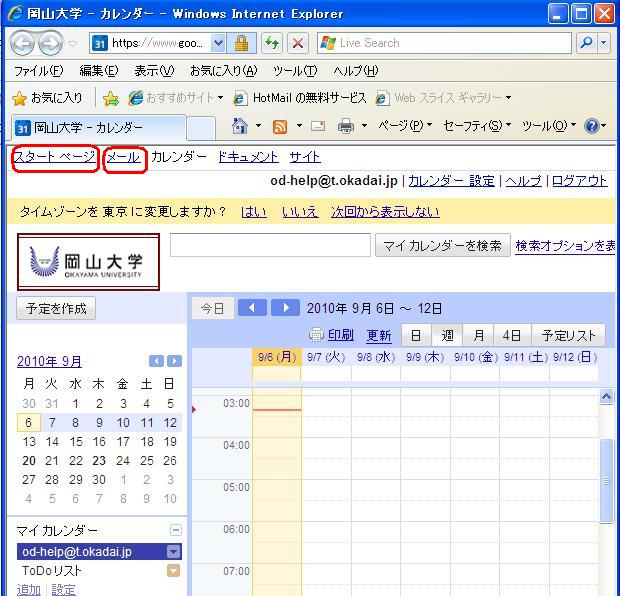Open the ツール(O) toolbar menu
Image resolution: width=620 pixels, height=596 pixels.
pyautogui.click(x=549, y=126)
